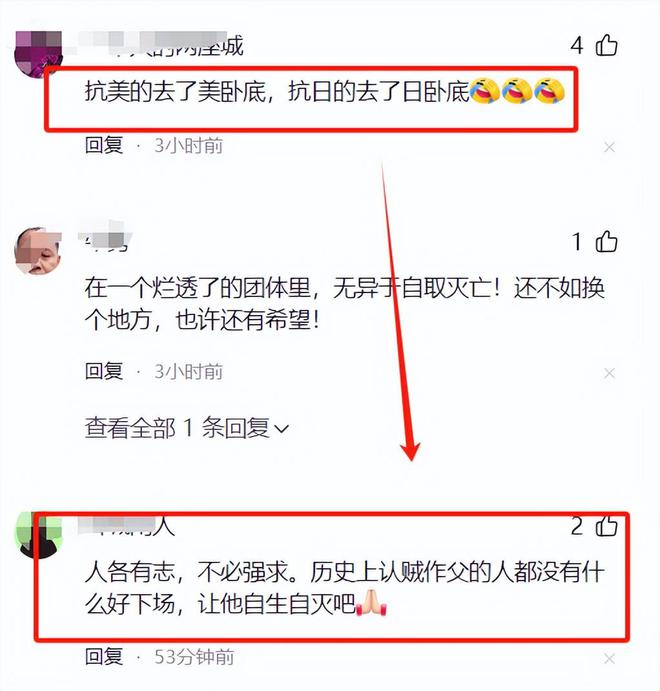
Task: Like the comment about 抗美的去了美卧底
Action: (606, 45)
